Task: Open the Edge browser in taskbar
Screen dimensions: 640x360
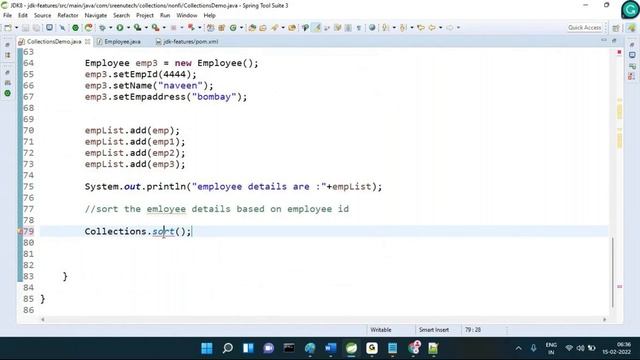Action: click(x=310, y=348)
